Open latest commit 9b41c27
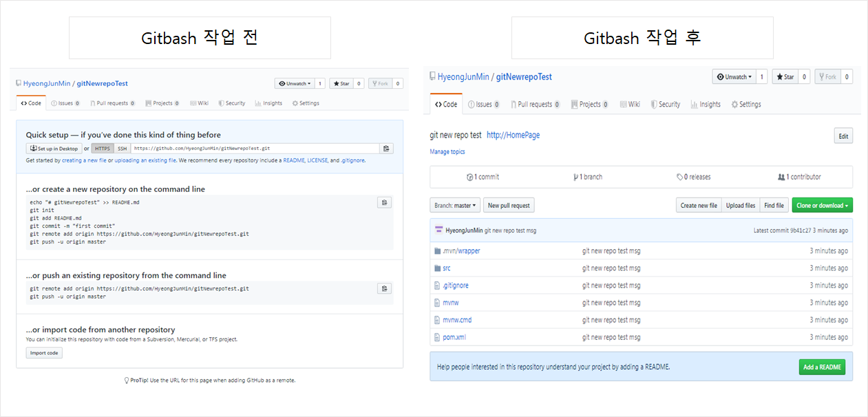Screen dimensions: 868x417 tap(801, 231)
